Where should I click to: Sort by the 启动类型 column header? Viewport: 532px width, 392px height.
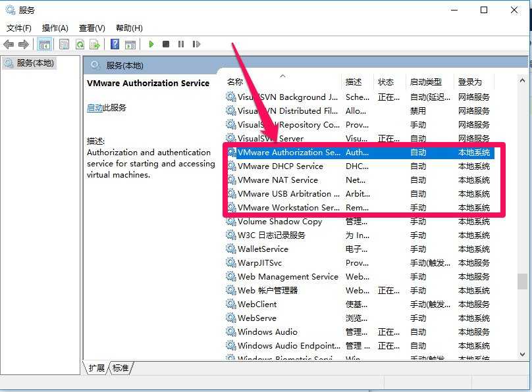[429, 82]
